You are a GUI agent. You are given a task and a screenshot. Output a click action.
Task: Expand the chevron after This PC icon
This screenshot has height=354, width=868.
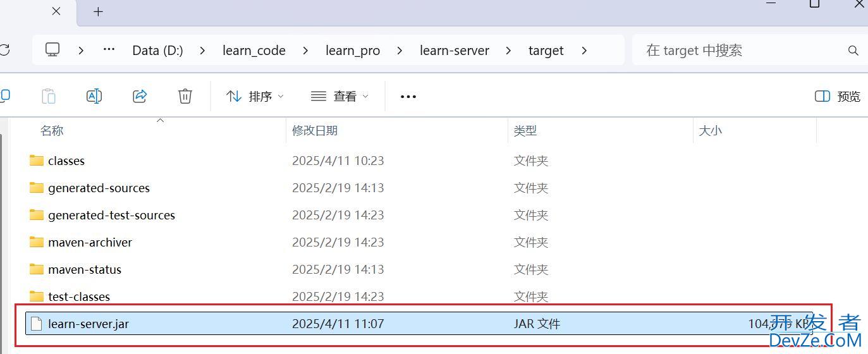(x=81, y=51)
